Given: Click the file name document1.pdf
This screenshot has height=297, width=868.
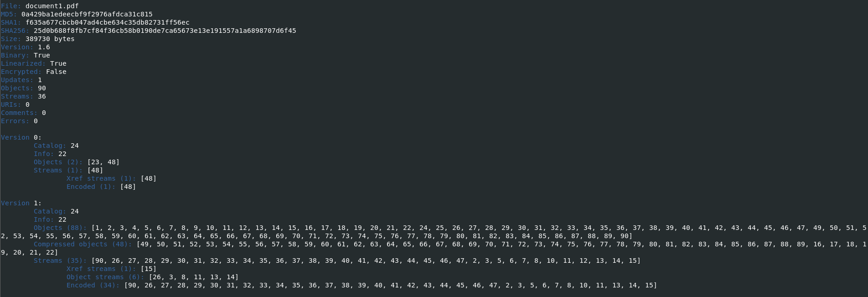Looking at the screenshot, I should (x=52, y=6).
